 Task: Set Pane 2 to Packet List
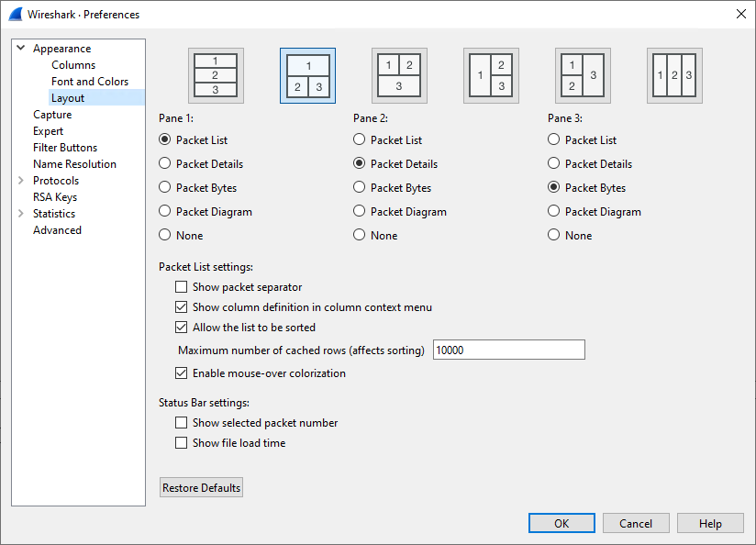[360, 139]
